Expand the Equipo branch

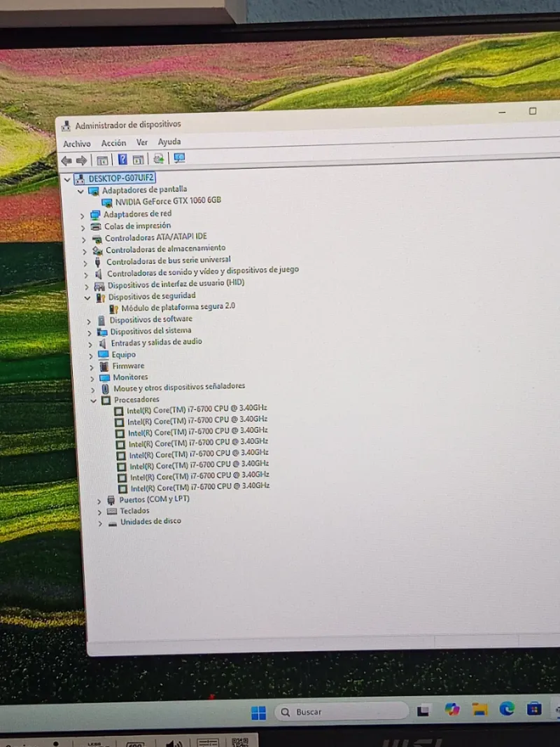pyautogui.click(x=90, y=356)
